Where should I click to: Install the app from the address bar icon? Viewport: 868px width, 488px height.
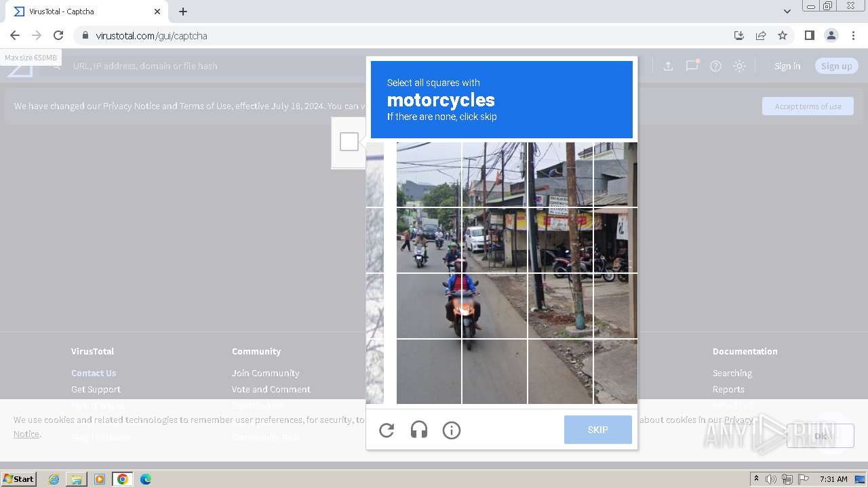point(739,35)
